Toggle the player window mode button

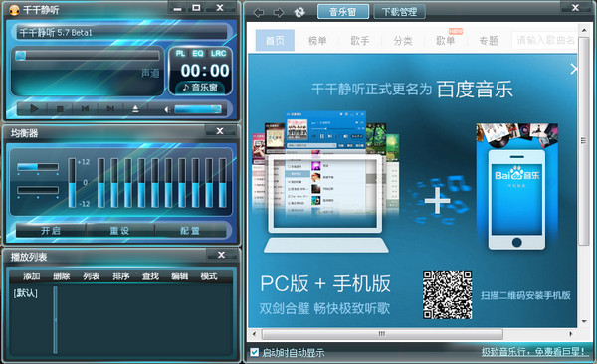pos(196,8)
